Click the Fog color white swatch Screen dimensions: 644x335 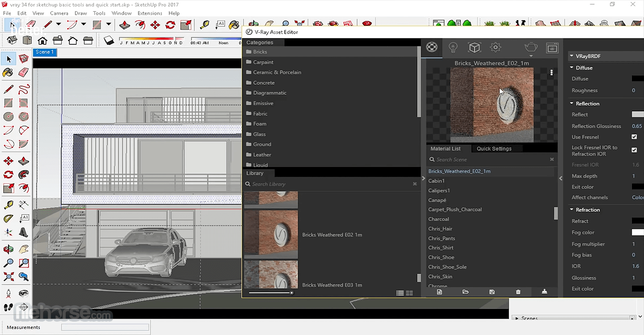tap(638, 232)
